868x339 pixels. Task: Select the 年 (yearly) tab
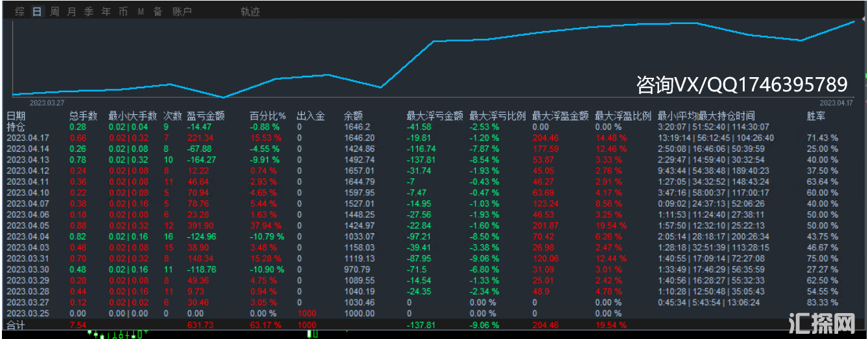point(106,12)
